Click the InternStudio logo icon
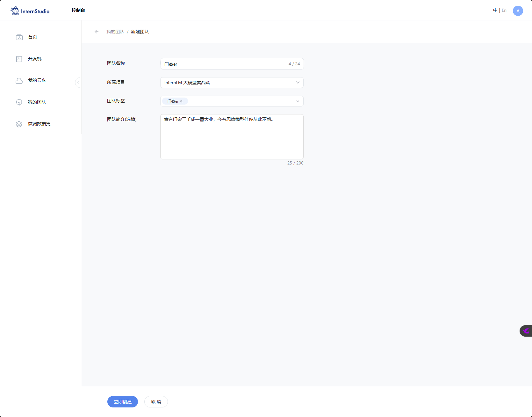 15,11
